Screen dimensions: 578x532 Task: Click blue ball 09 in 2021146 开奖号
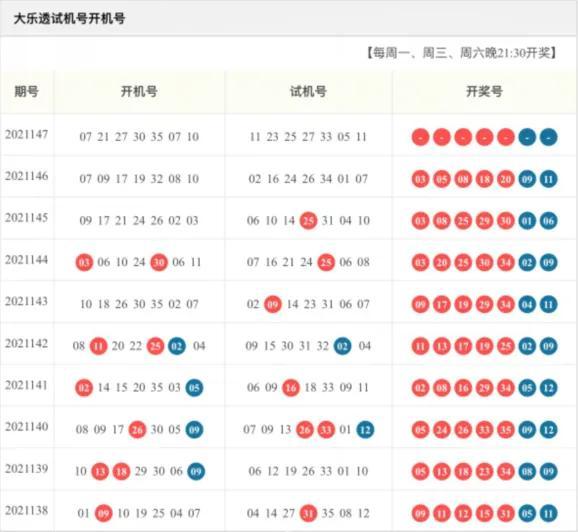point(527,179)
